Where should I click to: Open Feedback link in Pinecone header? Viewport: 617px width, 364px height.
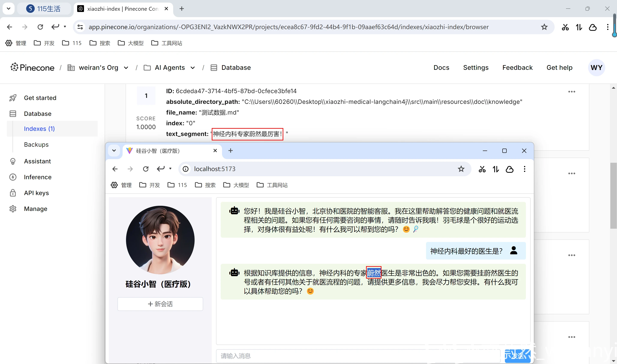coord(517,67)
